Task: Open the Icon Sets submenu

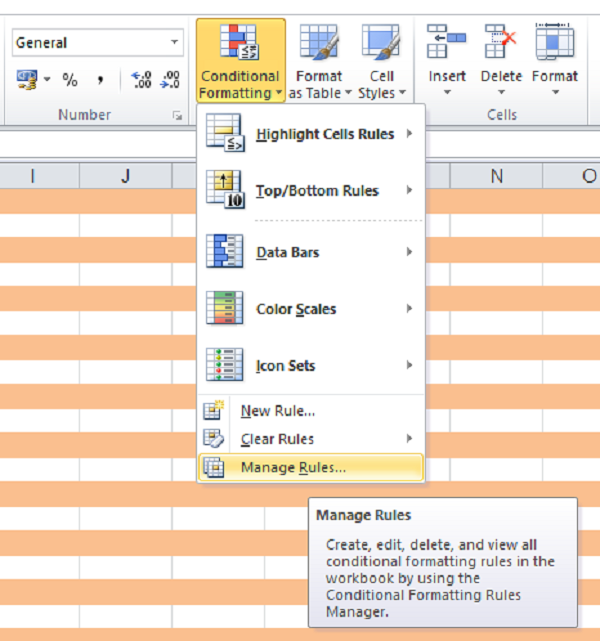Action: pos(311,365)
